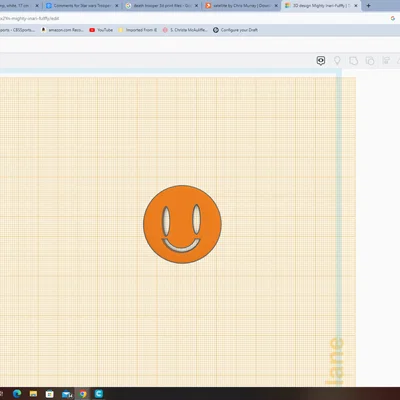Close the 3D design Mighty Inari tab
The width and height of the screenshot is (400, 400).
pyautogui.click(x=356, y=6)
